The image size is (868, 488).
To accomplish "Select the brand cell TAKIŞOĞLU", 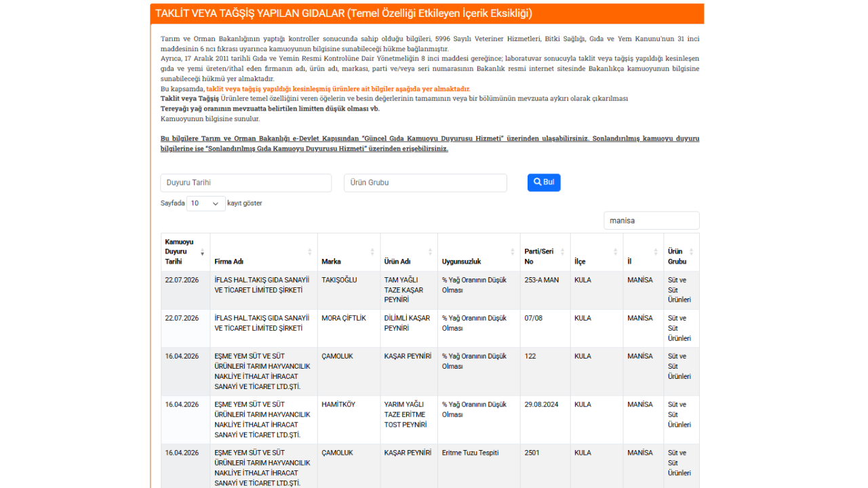I will click(339, 280).
